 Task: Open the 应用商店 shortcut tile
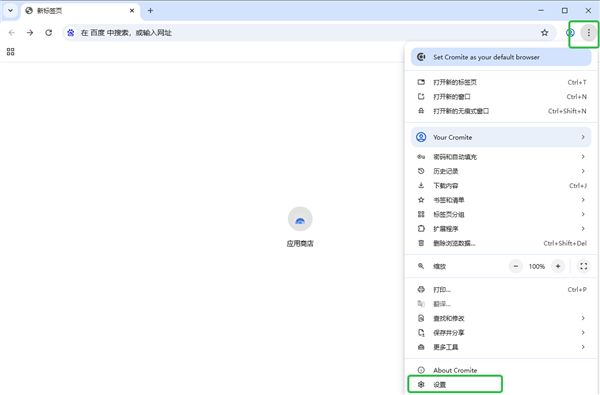300,227
